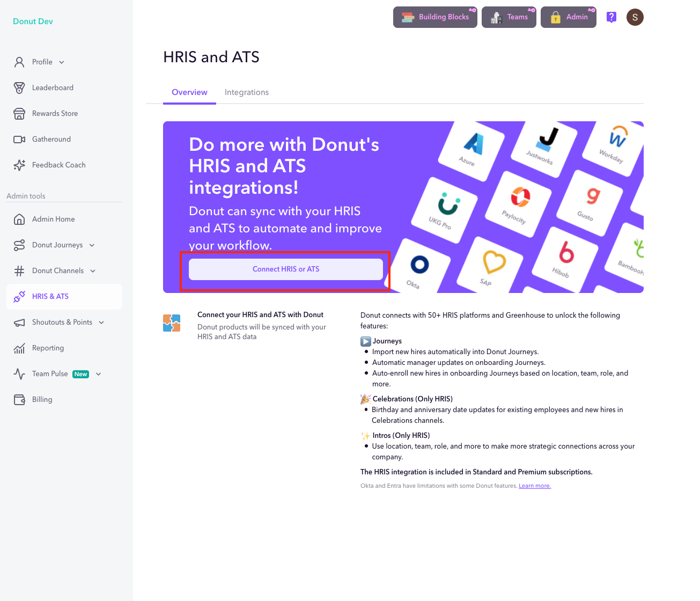700x601 pixels.
Task: Click the Gatheround sidebar label
Action: (51, 140)
